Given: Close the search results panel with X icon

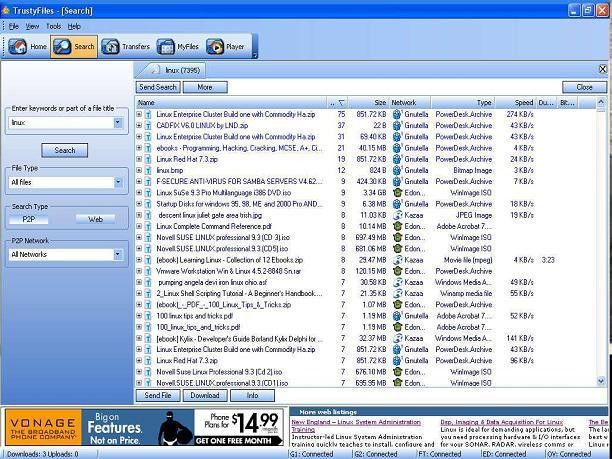Looking at the screenshot, I should tap(603, 69).
